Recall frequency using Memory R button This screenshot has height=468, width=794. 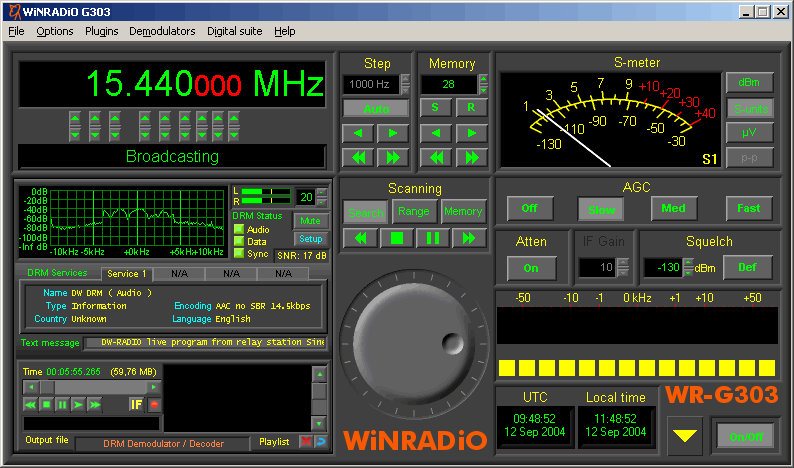tap(471, 107)
